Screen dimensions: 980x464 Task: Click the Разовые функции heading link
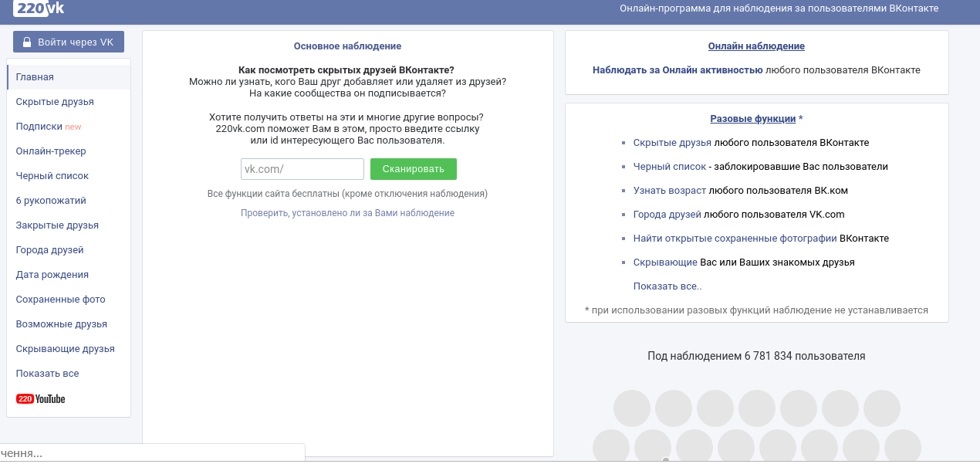(753, 119)
